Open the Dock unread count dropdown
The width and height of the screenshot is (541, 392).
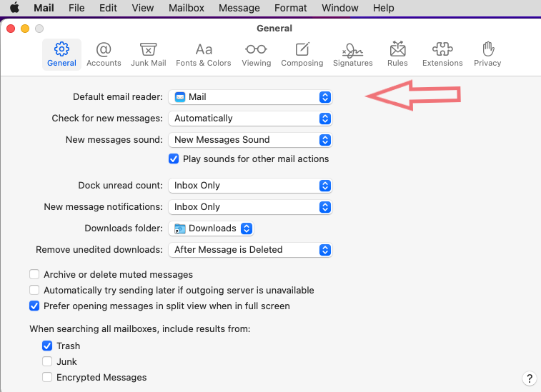[x=250, y=186]
